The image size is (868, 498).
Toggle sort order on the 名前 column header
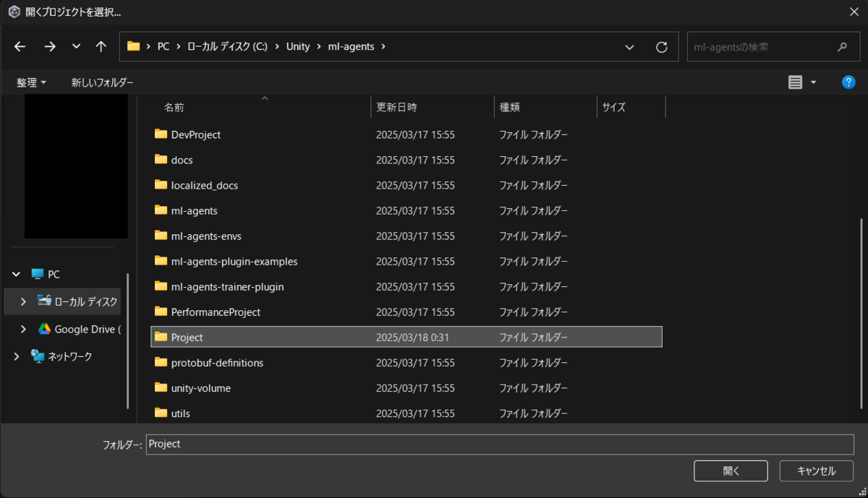click(174, 106)
